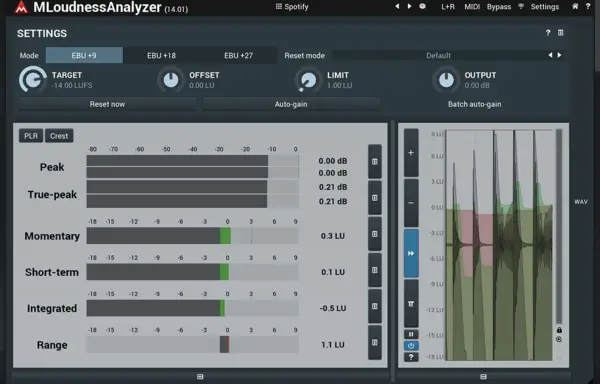Image resolution: width=600 pixels, height=384 pixels.
Task: Open the Settings menu in title bar
Action: (x=545, y=7)
